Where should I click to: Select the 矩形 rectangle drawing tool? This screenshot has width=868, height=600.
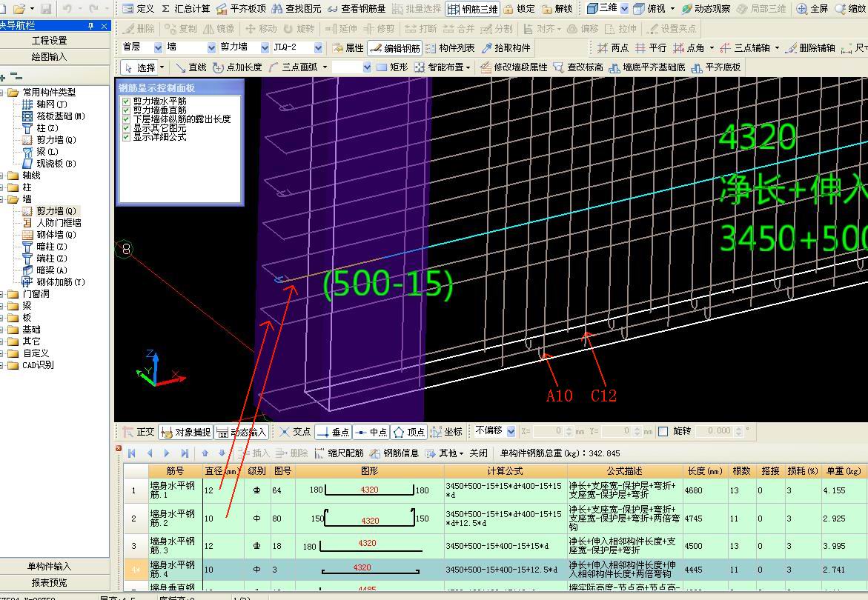[392, 67]
